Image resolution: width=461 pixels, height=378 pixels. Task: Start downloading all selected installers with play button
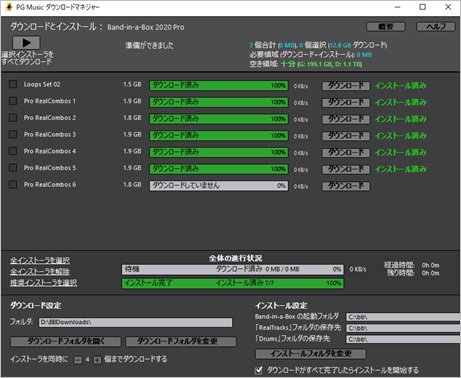tap(26, 43)
